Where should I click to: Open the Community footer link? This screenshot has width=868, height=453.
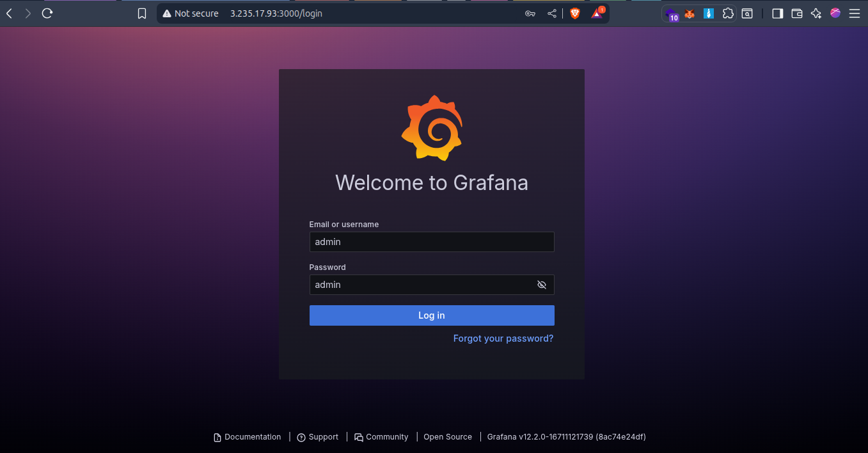(x=381, y=437)
